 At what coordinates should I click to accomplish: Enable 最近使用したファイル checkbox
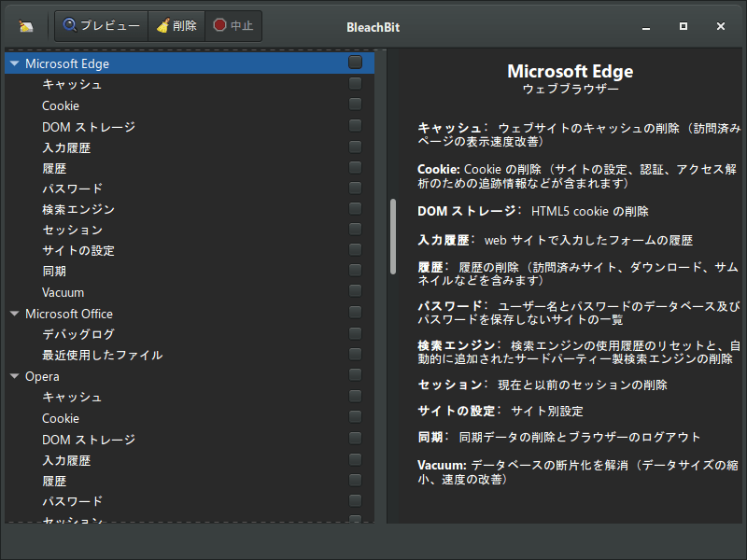355,355
